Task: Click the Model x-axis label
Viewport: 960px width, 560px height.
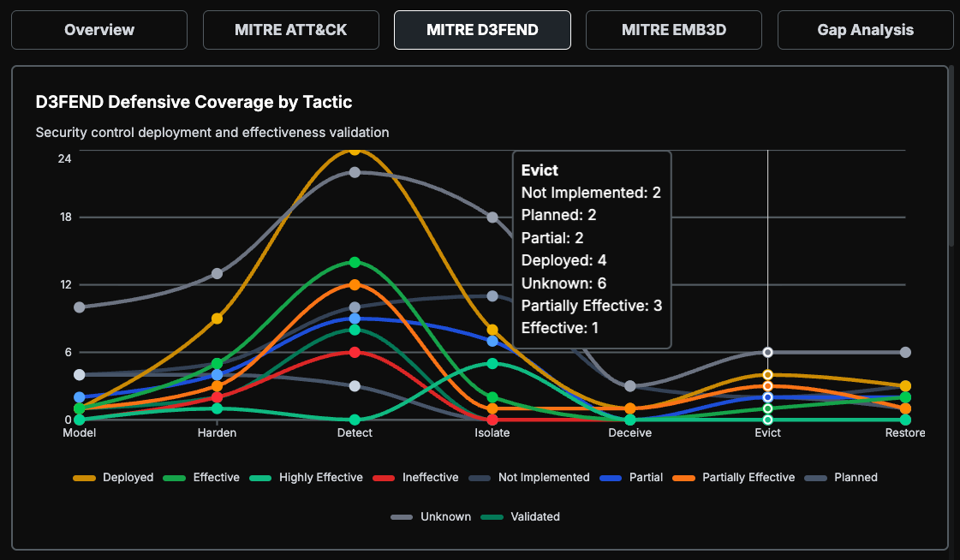Action: click(80, 432)
